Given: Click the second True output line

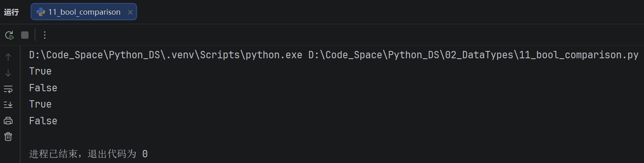Looking at the screenshot, I should (x=40, y=104).
